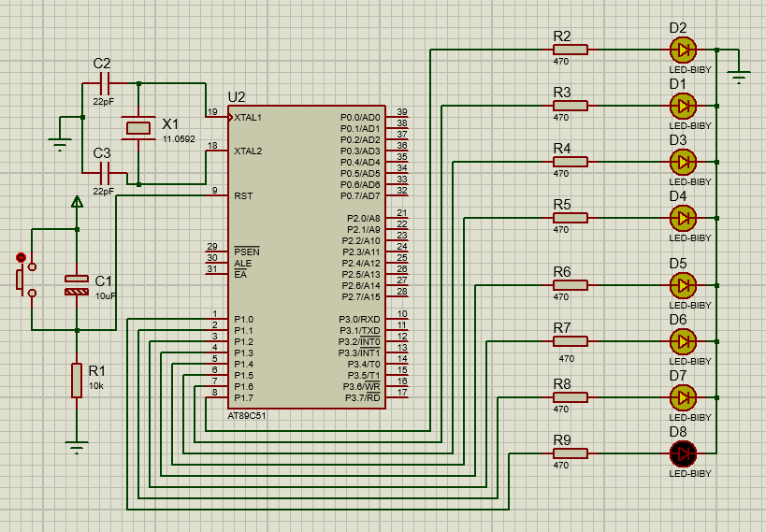The image size is (766, 532).
Task: Click the XTAL1 pin label
Action: pos(248,117)
